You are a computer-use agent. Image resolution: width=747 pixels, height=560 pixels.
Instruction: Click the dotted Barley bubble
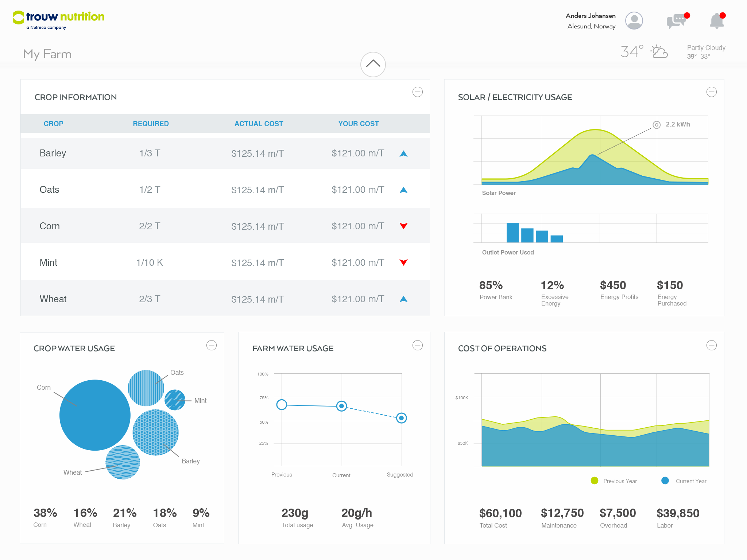155,432
